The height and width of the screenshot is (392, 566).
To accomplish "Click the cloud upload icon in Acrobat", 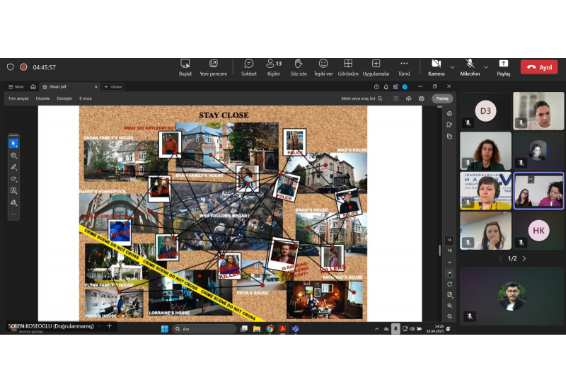I will 409,98.
